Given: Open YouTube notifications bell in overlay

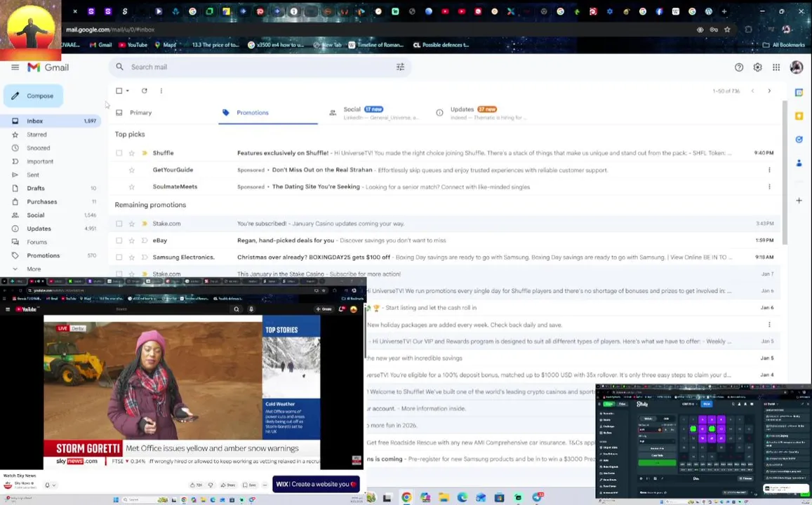Looking at the screenshot, I should 341,309.
